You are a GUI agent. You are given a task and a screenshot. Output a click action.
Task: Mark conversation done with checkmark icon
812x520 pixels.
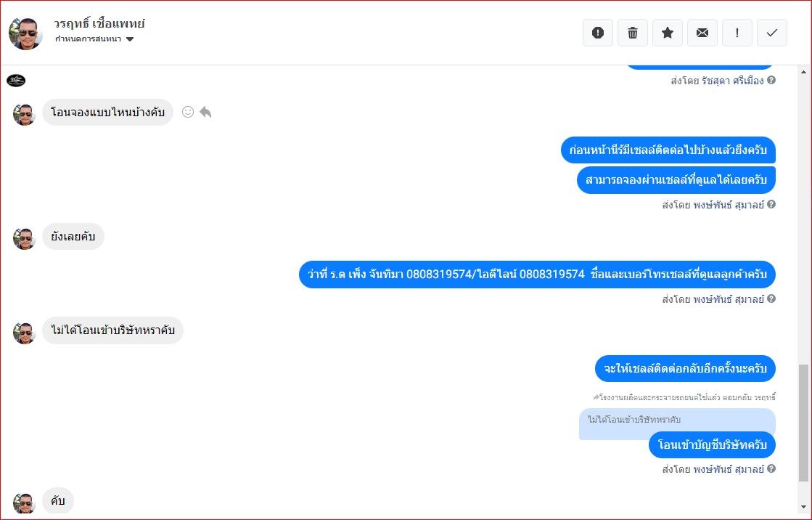point(772,33)
